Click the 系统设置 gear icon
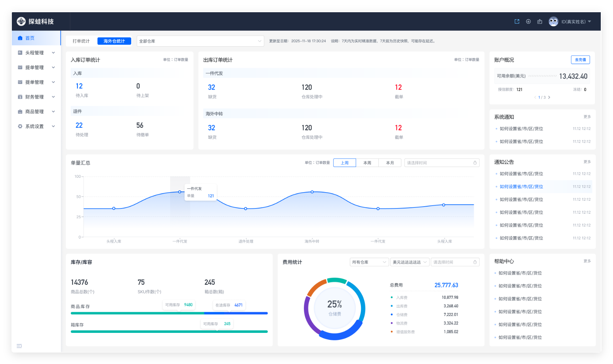This screenshot has height=364, width=613. 20,126
